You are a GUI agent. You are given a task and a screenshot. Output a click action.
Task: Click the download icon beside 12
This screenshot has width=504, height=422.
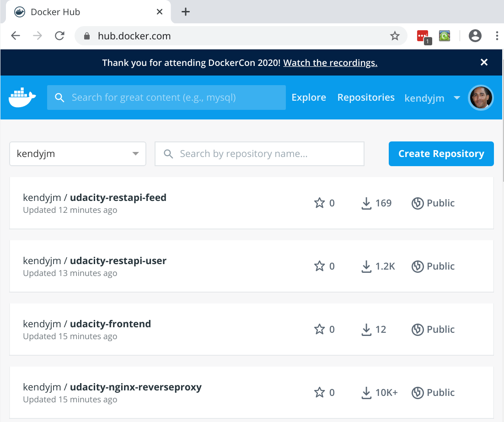[366, 330]
